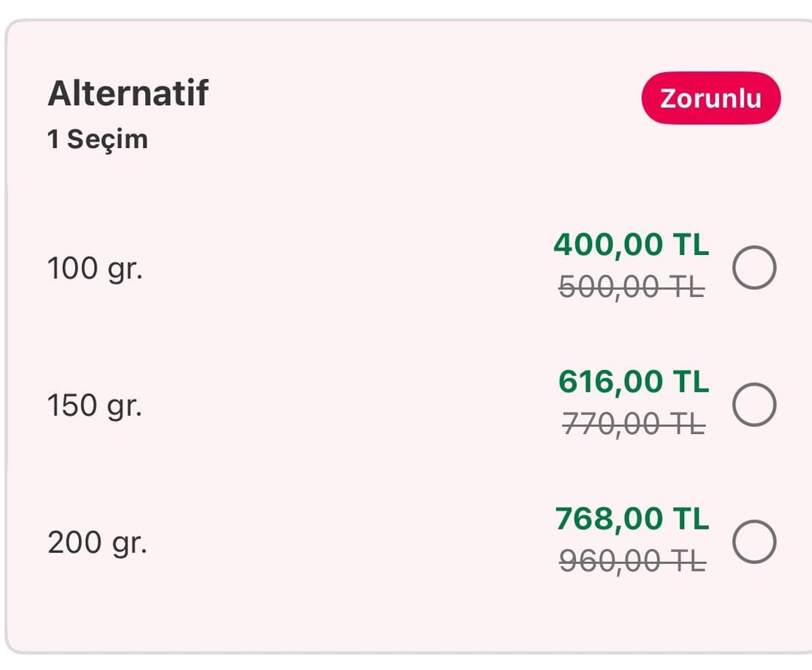Viewport: 812px width, 670px height.
Task: Select the 100 gr. radio button
Action: point(754,267)
